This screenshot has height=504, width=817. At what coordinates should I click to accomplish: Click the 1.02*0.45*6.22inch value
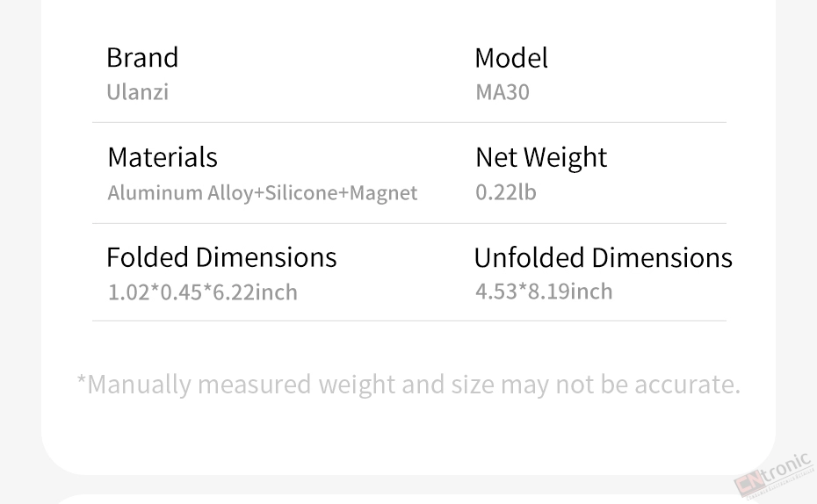pyautogui.click(x=202, y=292)
